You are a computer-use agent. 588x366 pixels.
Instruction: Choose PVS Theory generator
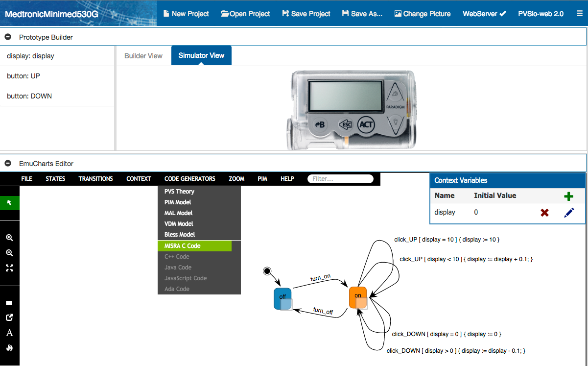(x=199, y=192)
